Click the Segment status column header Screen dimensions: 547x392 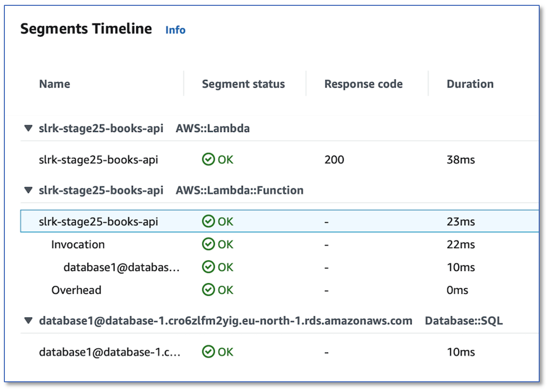[243, 84]
